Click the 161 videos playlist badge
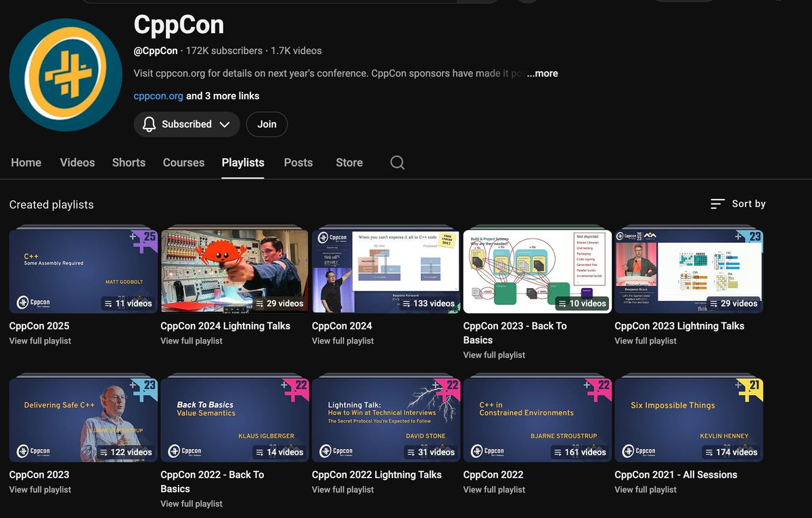The image size is (812, 518). coord(579,452)
